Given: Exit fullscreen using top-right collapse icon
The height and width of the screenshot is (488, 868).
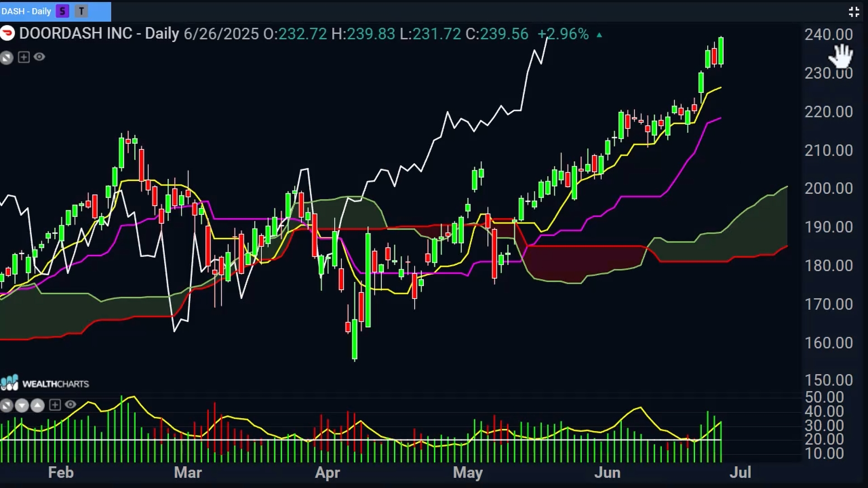Looking at the screenshot, I should 854,12.
